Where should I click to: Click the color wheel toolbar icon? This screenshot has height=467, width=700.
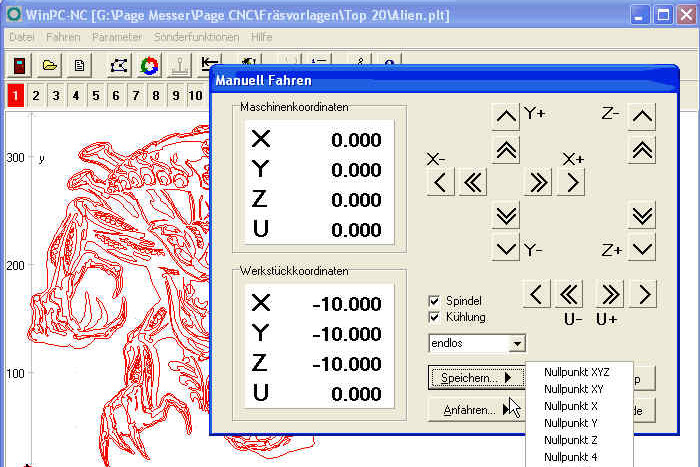(149, 66)
